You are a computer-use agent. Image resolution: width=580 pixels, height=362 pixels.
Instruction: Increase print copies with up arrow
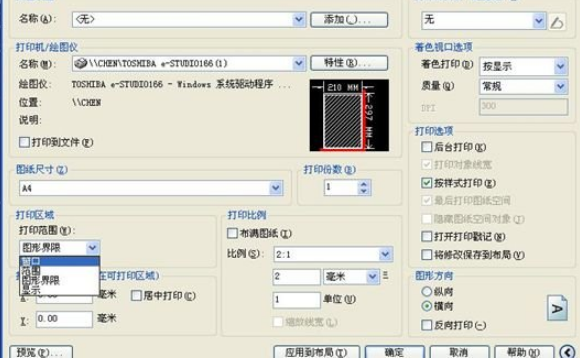(364, 184)
